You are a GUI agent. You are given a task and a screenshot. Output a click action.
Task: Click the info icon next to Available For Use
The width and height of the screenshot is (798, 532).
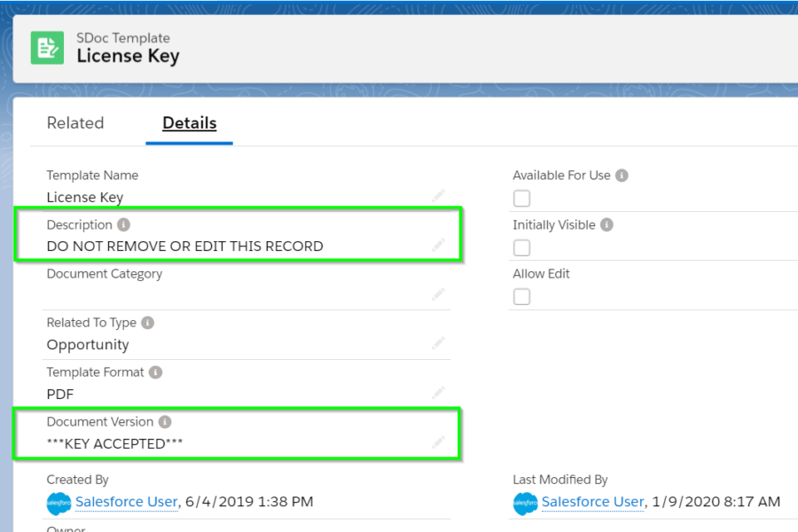point(622,176)
